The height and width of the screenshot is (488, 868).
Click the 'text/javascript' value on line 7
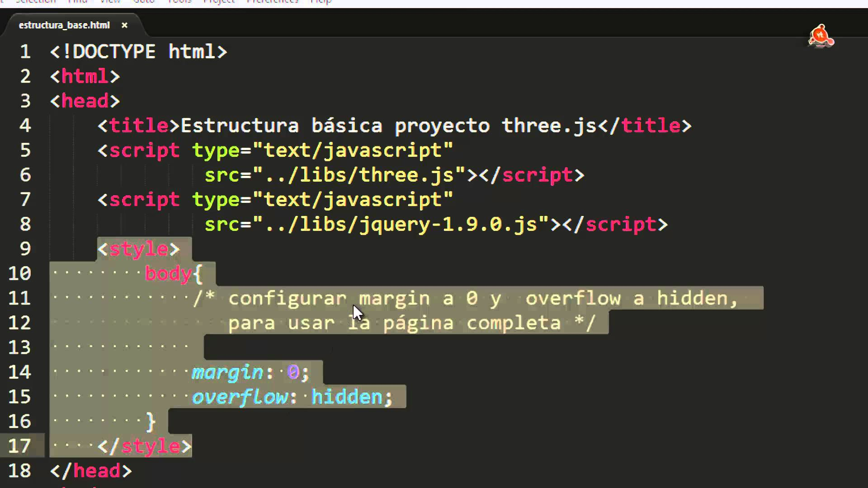click(x=353, y=200)
